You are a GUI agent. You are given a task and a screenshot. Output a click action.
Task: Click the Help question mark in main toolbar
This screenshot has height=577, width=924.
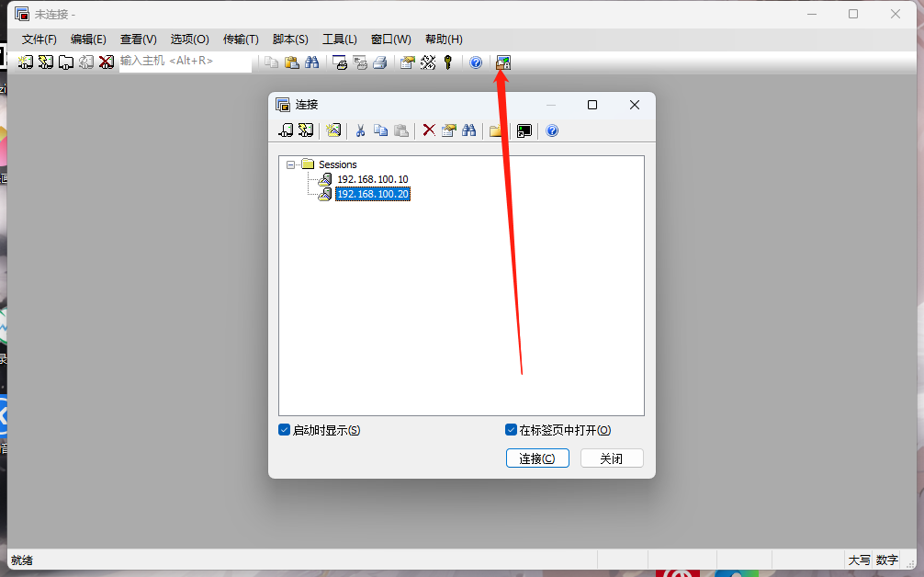coord(476,62)
